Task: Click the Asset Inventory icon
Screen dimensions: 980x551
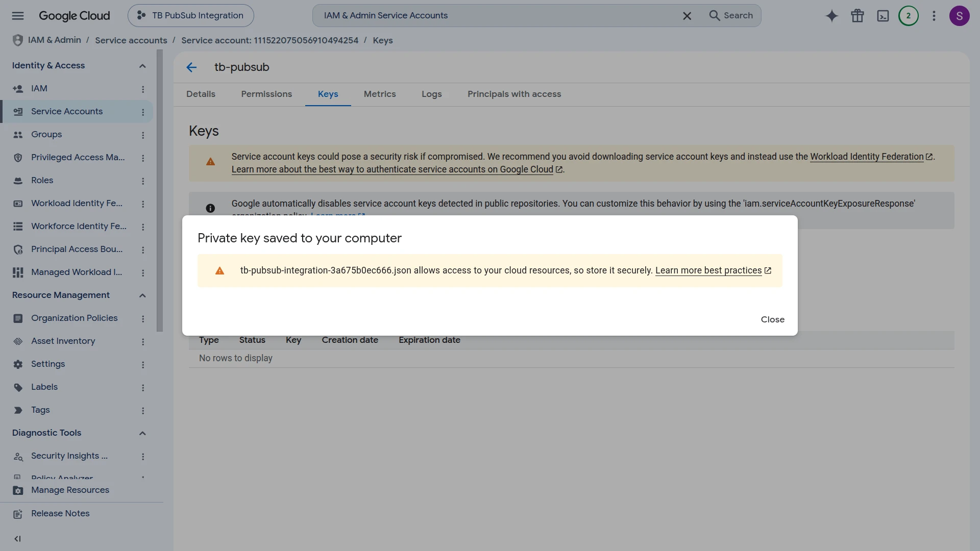Action: click(x=18, y=341)
